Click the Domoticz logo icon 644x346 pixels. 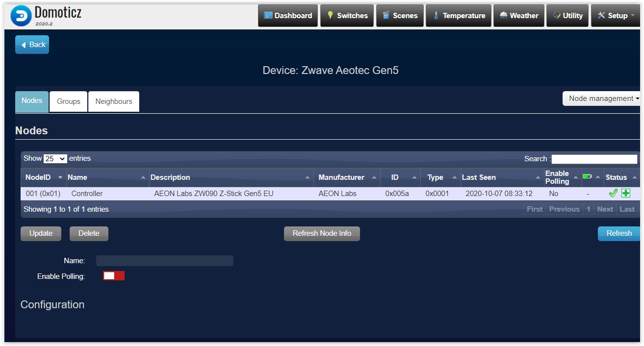pyautogui.click(x=21, y=16)
